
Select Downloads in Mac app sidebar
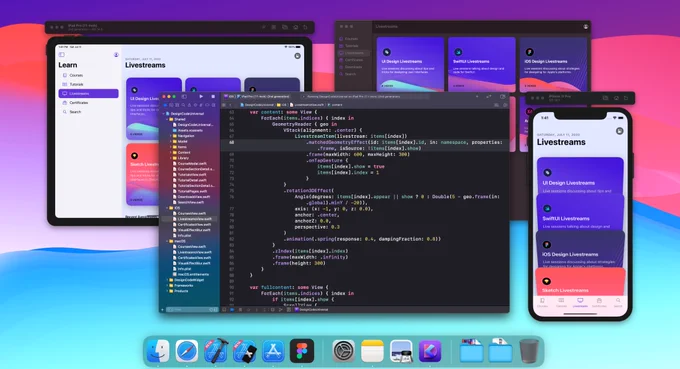(x=354, y=67)
